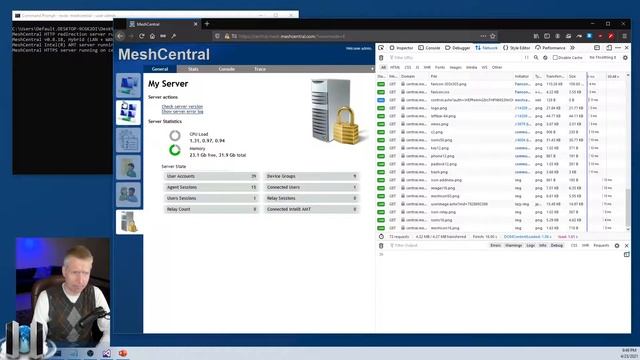The image size is (640, 360).
Task: Open the No Throttling dropdown
Action: (x=603, y=58)
